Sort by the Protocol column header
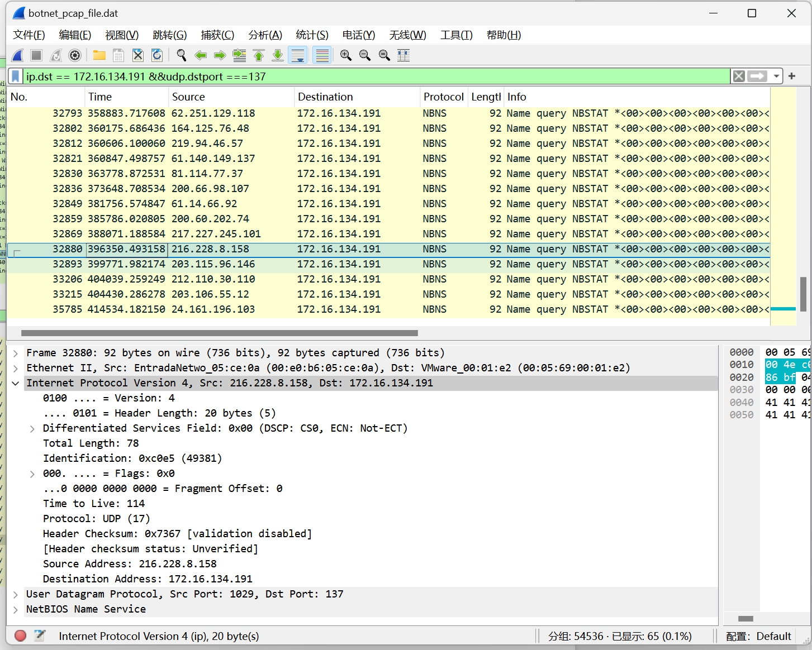This screenshot has height=650, width=812. tap(444, 97)
